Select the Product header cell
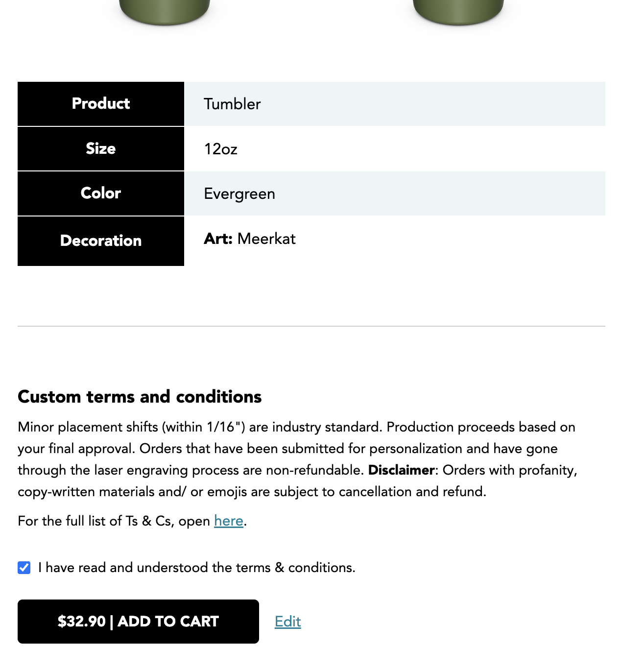 pos(101,104)
